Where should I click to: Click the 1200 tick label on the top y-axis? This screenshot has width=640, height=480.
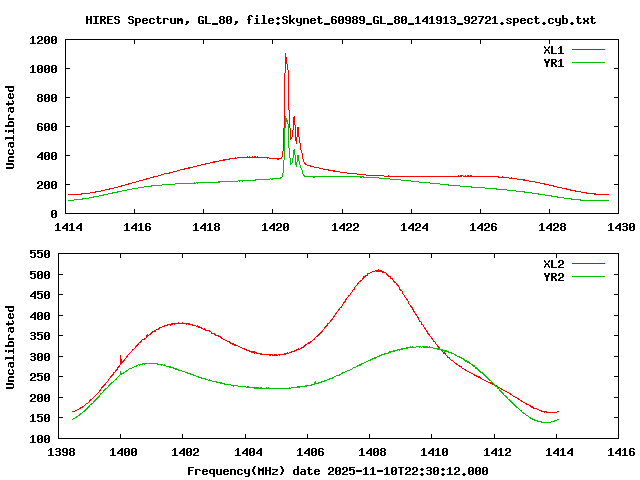pos(43,40)
